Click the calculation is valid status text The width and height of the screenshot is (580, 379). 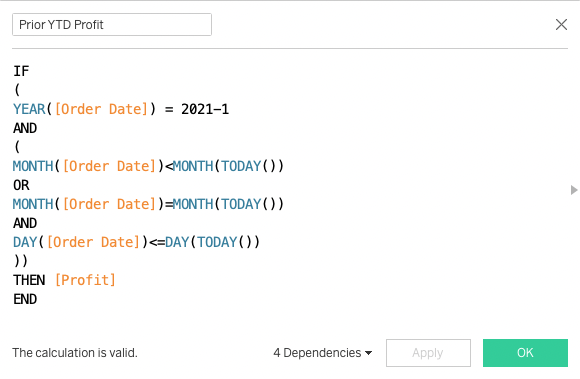pyautogui.click(x=75, y=353)
